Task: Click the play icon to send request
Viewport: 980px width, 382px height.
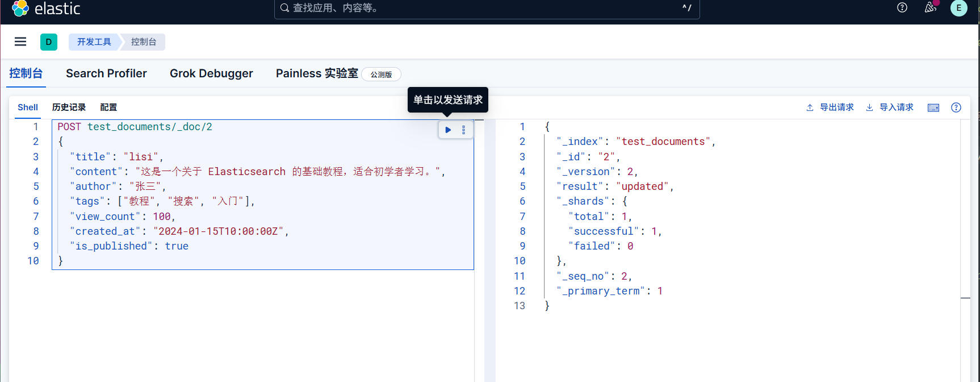Action: [448, 130]
